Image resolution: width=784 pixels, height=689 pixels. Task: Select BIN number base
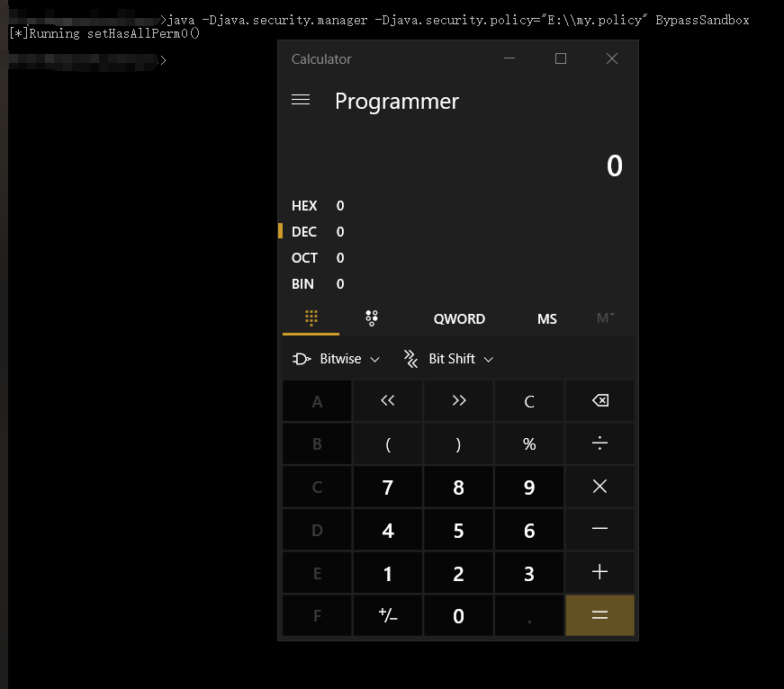click(305, 284)
